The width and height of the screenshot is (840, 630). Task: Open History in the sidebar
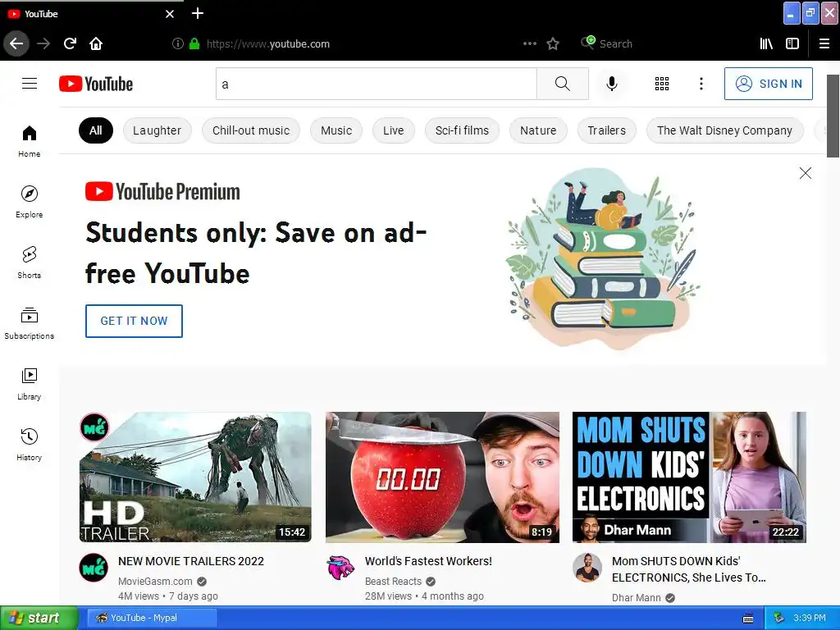click(29, 444)
